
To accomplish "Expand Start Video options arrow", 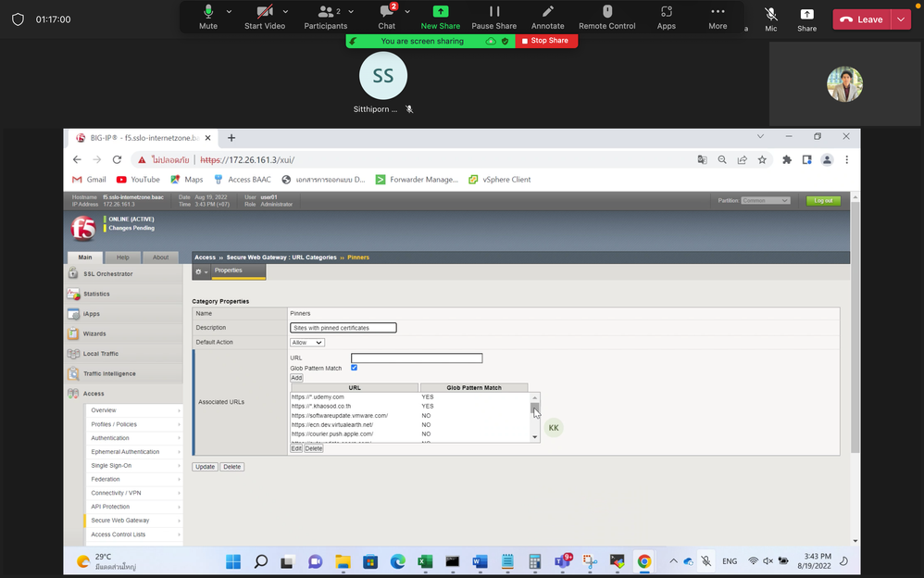I will click(285, 12).
